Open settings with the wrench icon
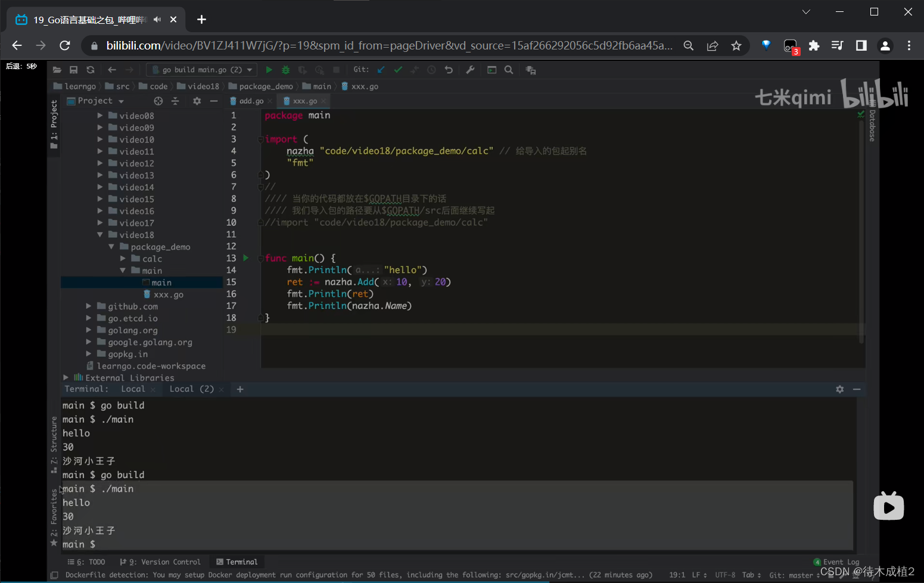 pos(470,70)
